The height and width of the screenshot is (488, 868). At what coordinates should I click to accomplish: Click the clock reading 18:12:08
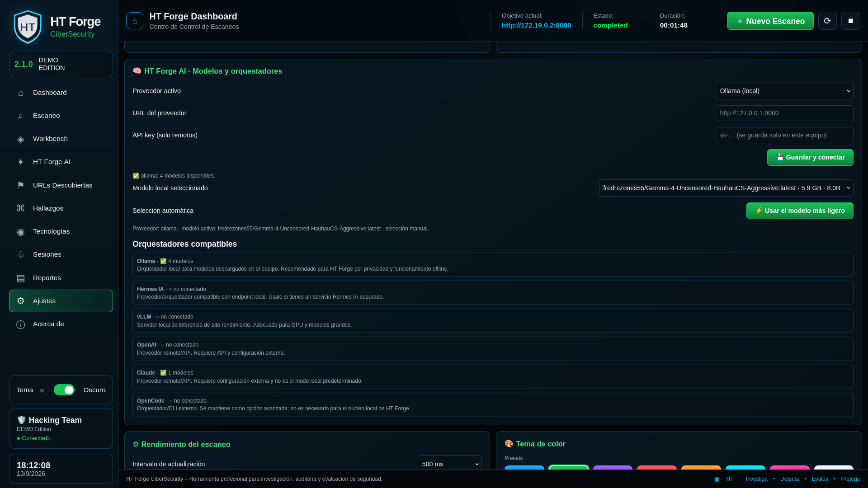click(33, 465)
